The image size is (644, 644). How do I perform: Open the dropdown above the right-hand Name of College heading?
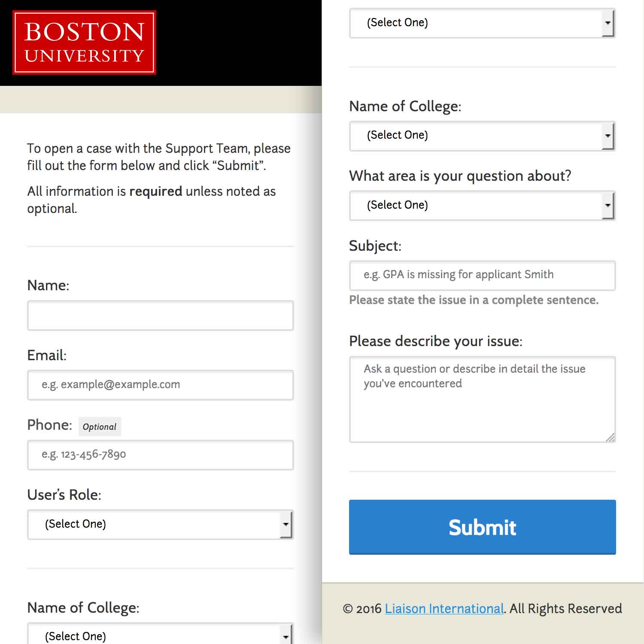[x=477, y=23]
